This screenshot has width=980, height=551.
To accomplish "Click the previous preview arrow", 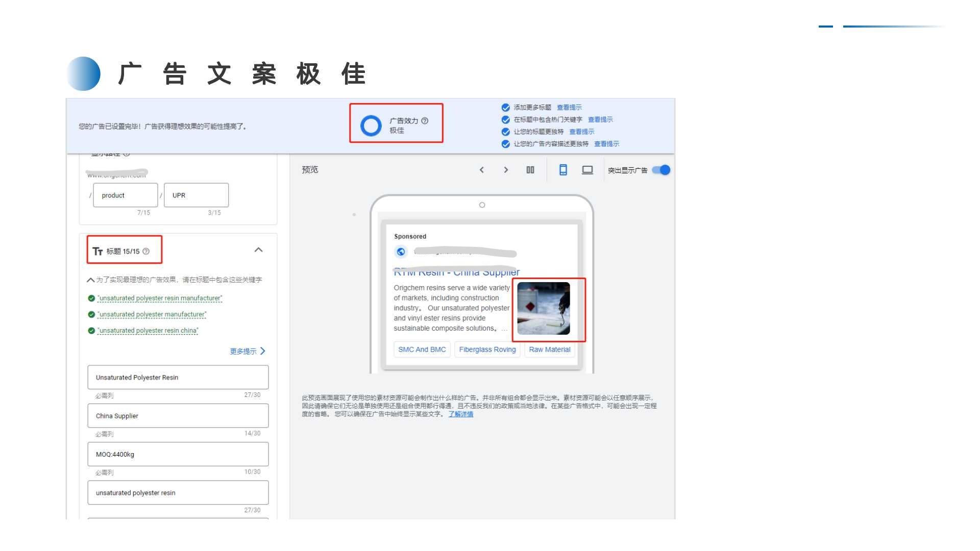I will point(481,170).
